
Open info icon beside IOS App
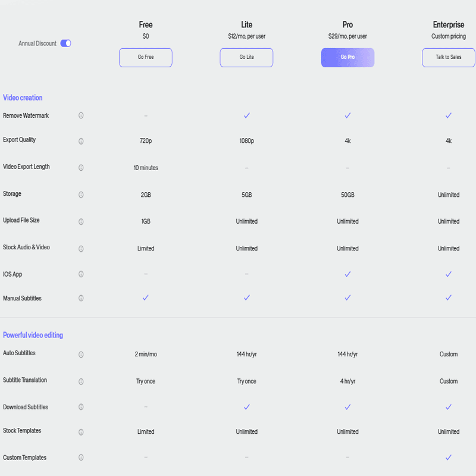point(81,274)
